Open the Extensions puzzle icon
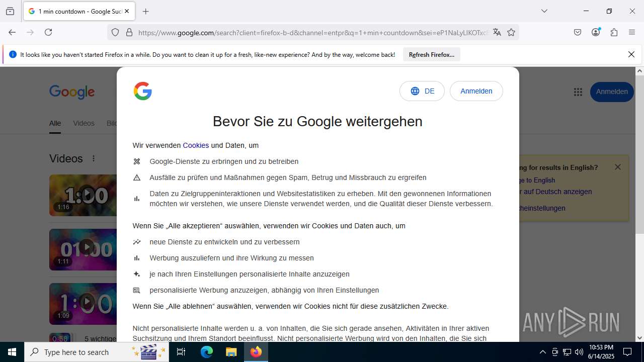Screen dimensions: 644x362 point(614,32)
